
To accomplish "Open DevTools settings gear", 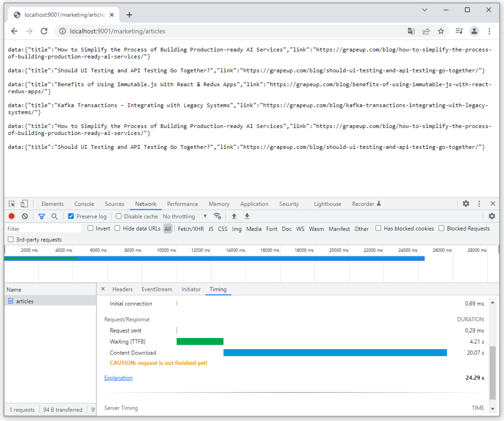I will click(466, 203).
